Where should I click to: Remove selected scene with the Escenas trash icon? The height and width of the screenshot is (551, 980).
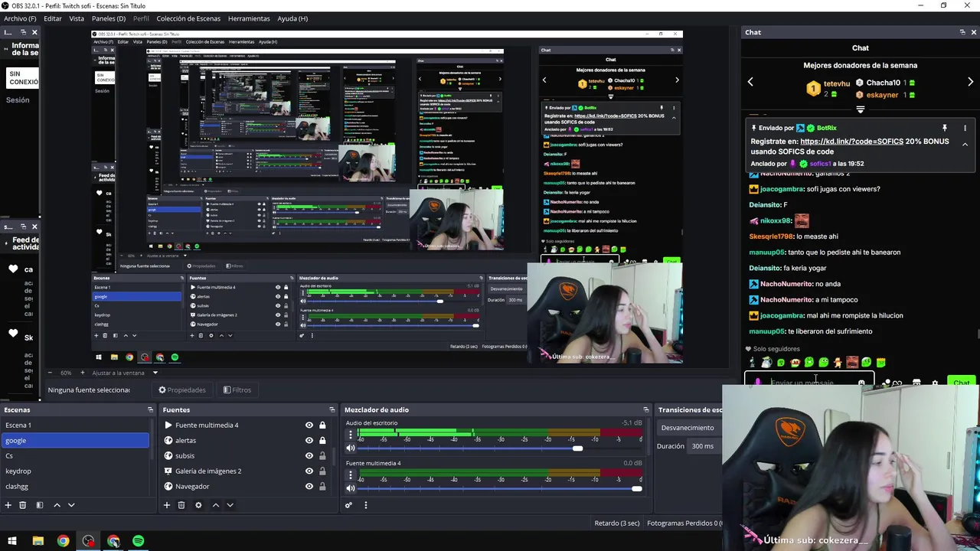(23, 505)
